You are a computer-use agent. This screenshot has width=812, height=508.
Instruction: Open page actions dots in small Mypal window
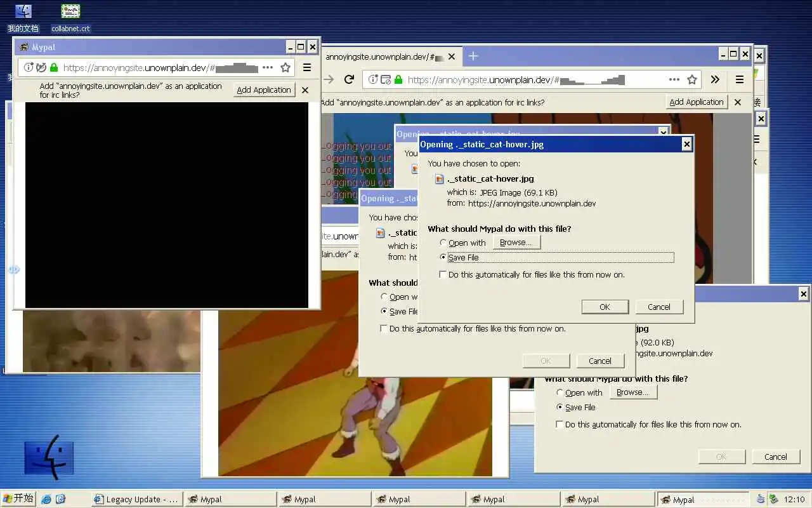(x=268, y=67)
